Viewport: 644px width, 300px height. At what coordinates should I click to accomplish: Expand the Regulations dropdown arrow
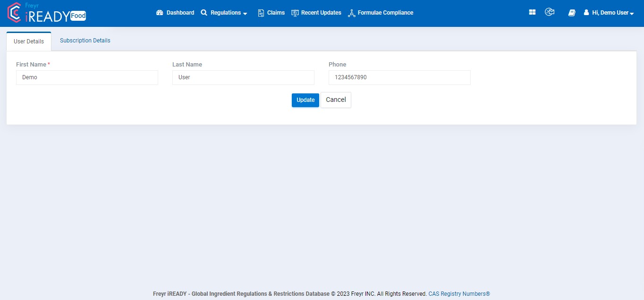[245, 14]
